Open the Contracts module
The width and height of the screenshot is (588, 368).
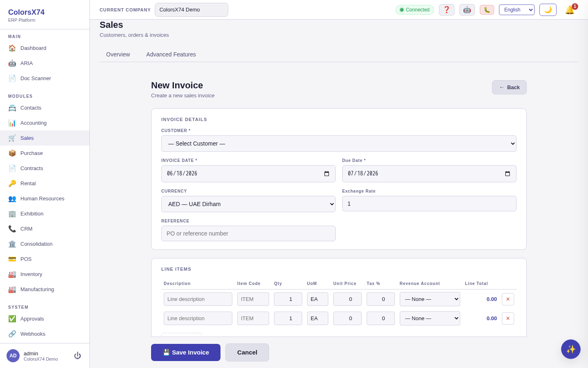tap(45, 168)
